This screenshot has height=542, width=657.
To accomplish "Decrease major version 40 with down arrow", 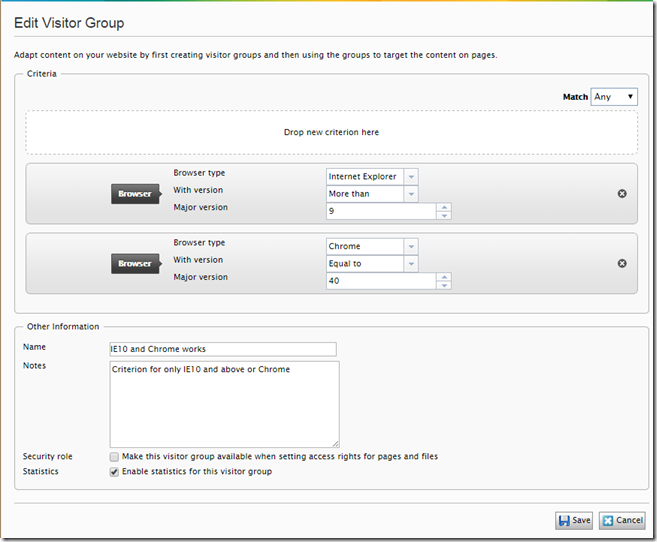I will coord(444,285).
